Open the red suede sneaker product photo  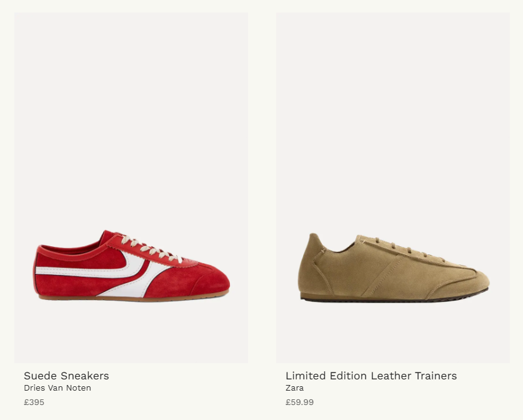pyautogui.click(x=131, y=188)
